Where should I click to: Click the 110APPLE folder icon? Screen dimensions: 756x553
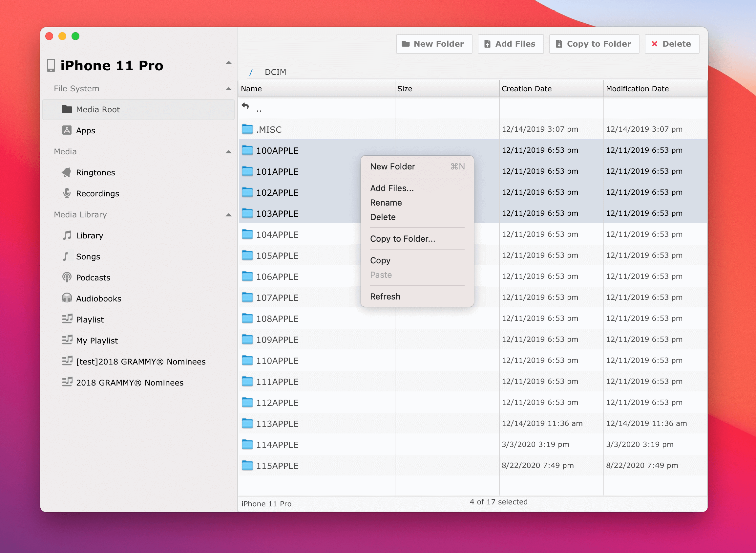click(247, 360)
